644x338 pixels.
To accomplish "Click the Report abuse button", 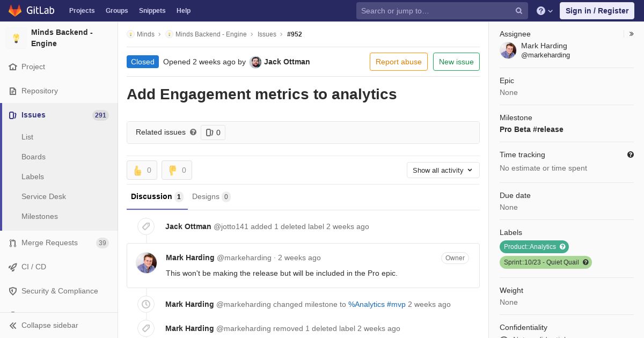I will (x=398, y=62).
